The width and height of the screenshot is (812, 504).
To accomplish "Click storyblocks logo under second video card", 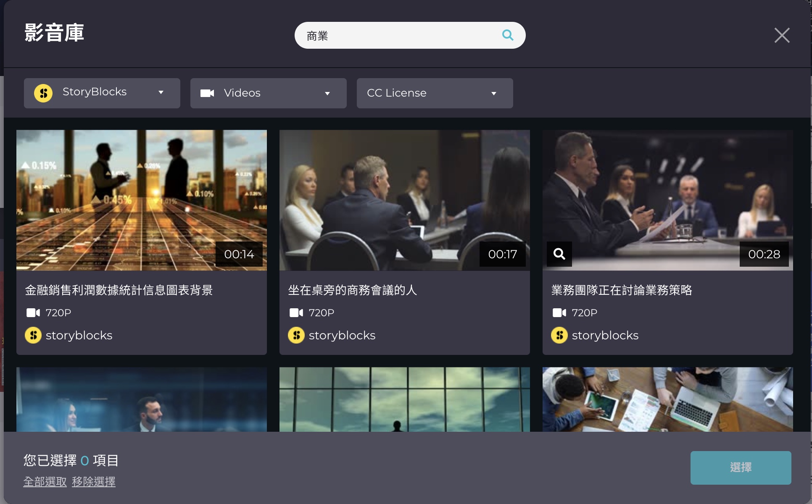I will point(296,335).
